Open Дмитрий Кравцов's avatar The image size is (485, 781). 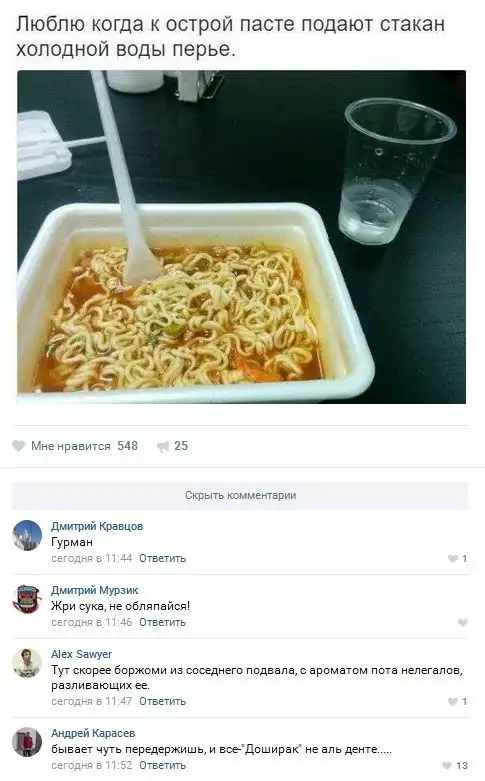[27, 535]
